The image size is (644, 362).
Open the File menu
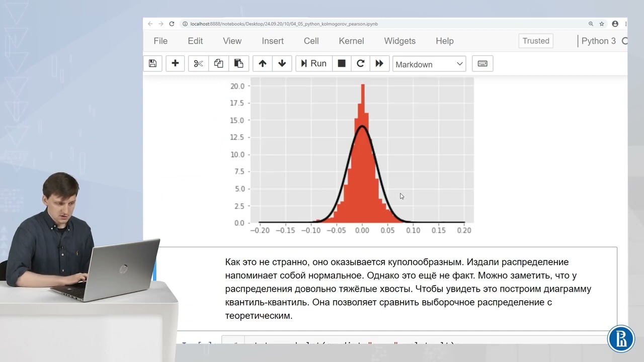[x=160, y=41]
